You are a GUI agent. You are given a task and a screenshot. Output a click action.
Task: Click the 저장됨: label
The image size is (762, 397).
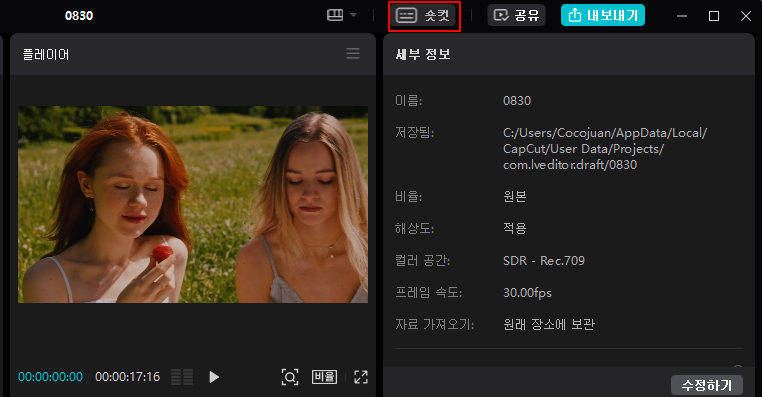(x=415, y=132)
